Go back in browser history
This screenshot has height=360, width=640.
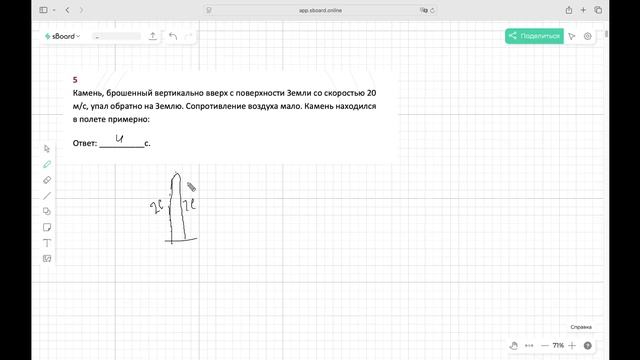point(67,10)
